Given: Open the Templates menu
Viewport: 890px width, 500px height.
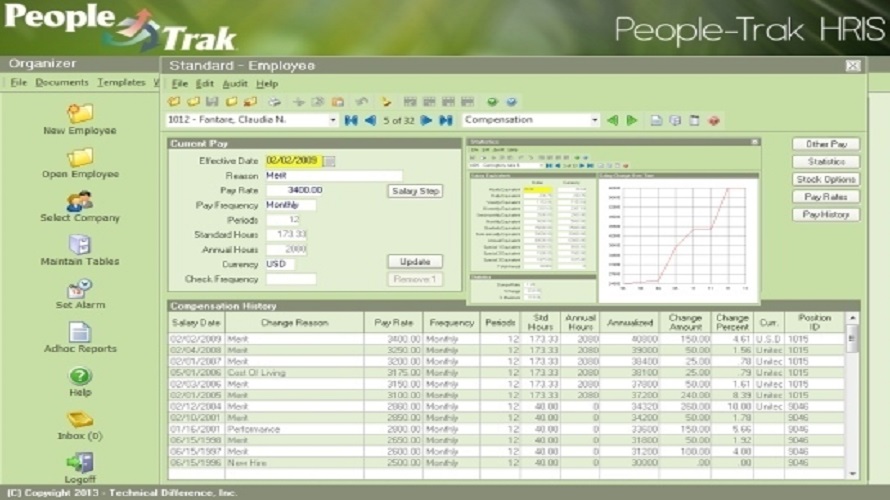Looking at the screenshot, I should [121, 83].
